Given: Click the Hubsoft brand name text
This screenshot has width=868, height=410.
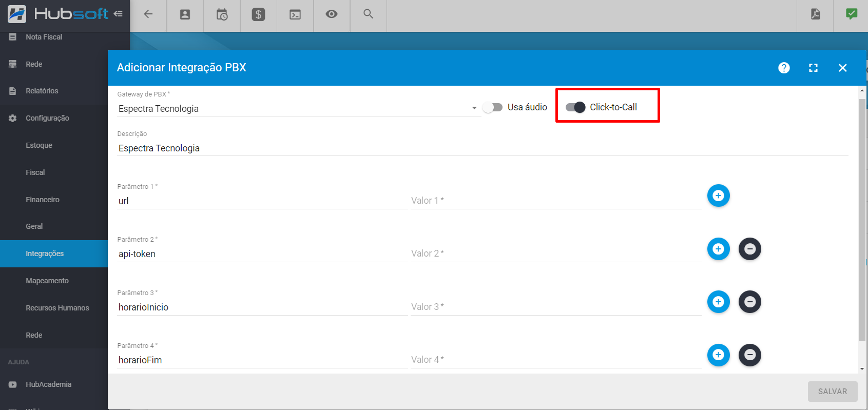Looking at the screenshot, I should [x=71, y=14].
